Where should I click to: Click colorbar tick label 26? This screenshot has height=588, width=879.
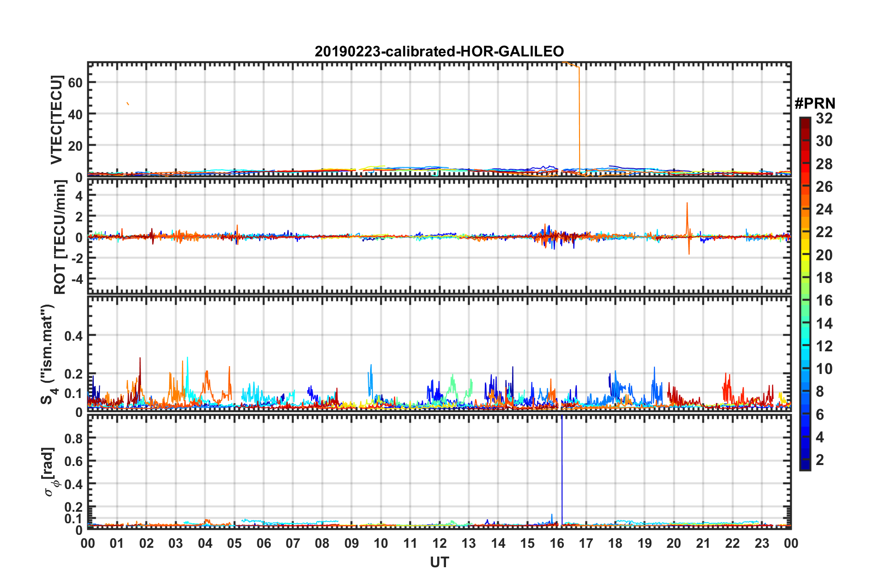[x=824, y=187]
